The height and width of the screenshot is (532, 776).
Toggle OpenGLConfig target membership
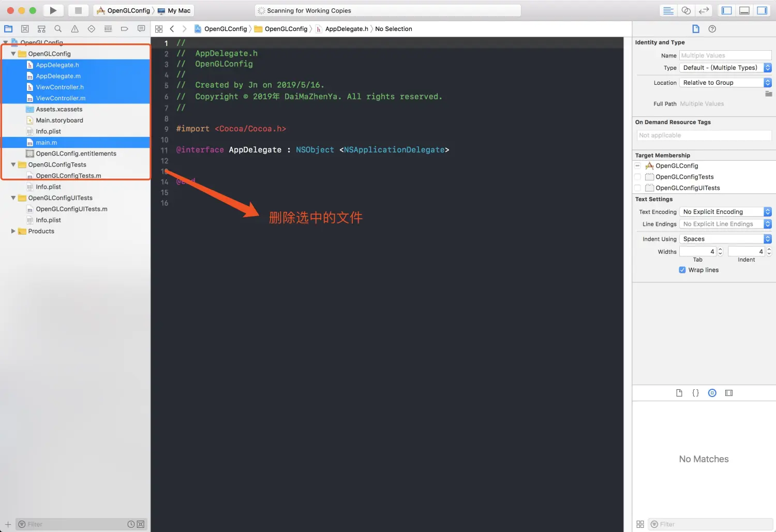637,166
